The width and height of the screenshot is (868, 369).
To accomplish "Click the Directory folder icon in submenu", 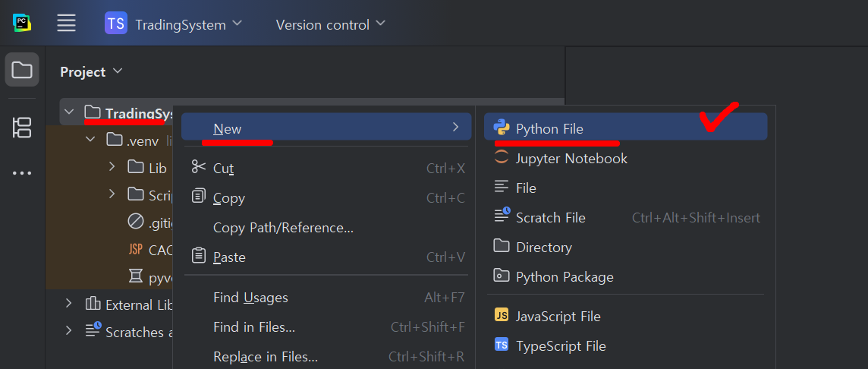I will point(502,245).
